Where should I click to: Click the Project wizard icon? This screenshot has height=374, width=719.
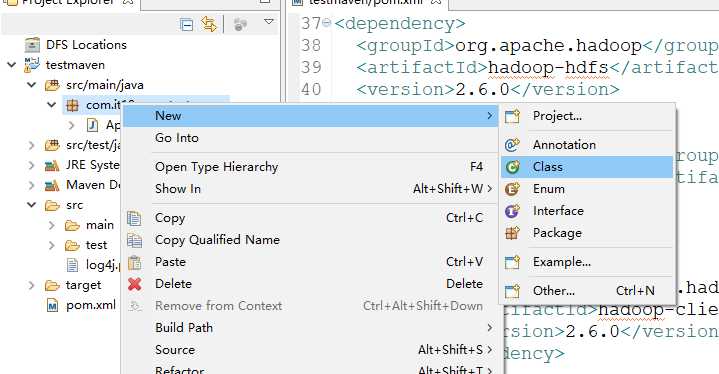pos(512,116)
